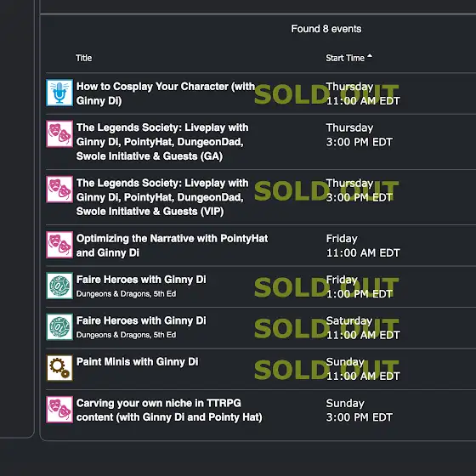Click the blue microphone icon for Cosplay event
The width and height of the screenshot is (476, 476).
[59, 93]
